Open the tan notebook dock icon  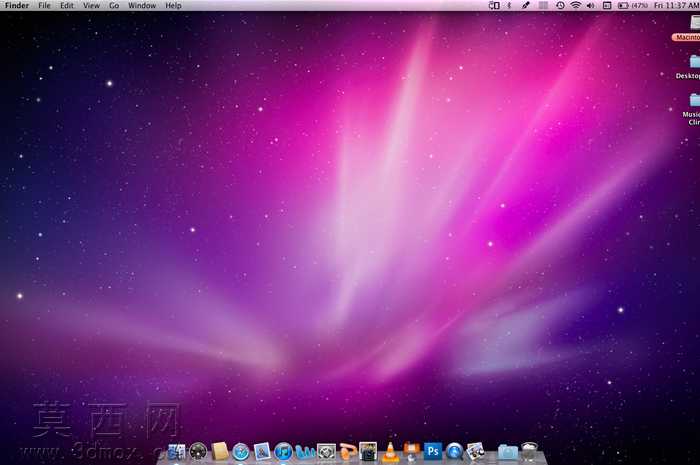coord(220,452)
